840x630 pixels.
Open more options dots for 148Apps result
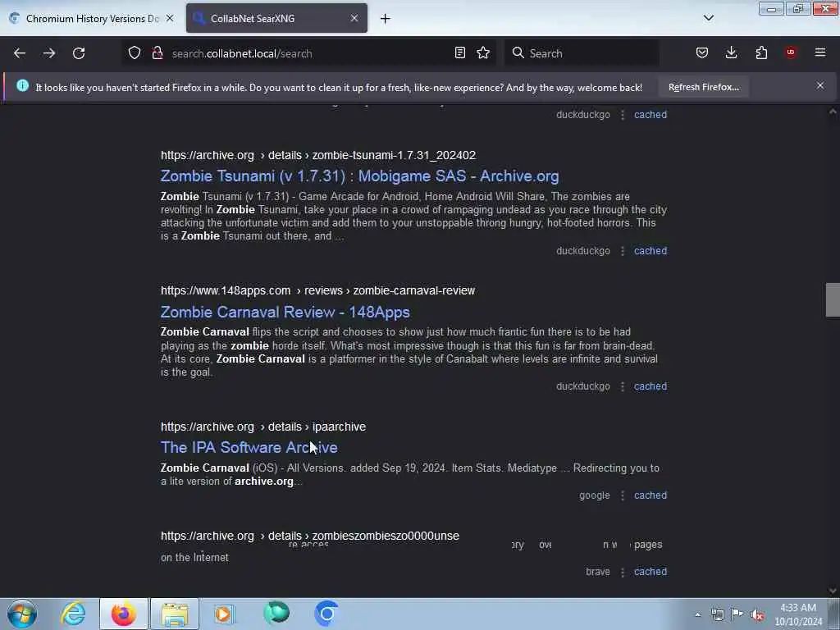623,386
